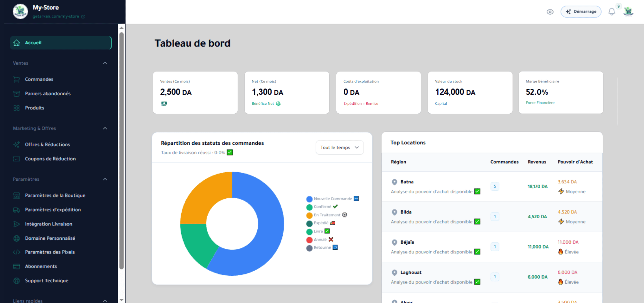The height and width of the screenshot is (303, 644).
Task: Click the blue Nouvelle Commande legend swatch
Action: coord(309,199)
